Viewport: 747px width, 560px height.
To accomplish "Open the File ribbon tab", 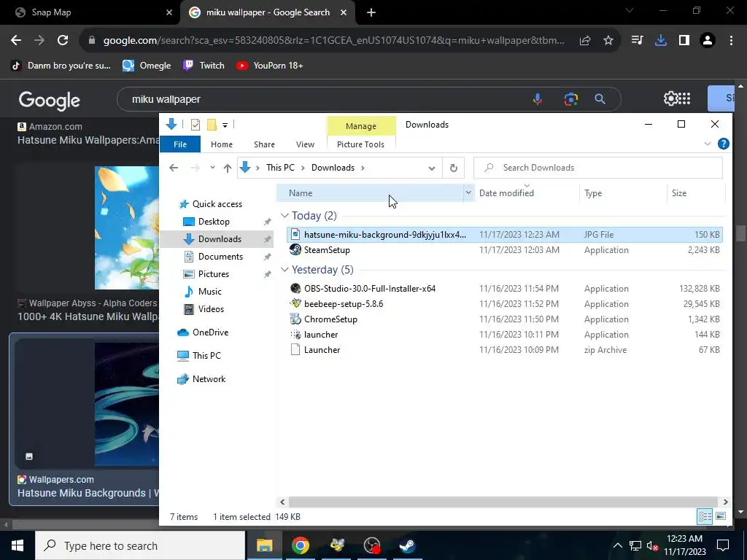I will click(180, 144).
